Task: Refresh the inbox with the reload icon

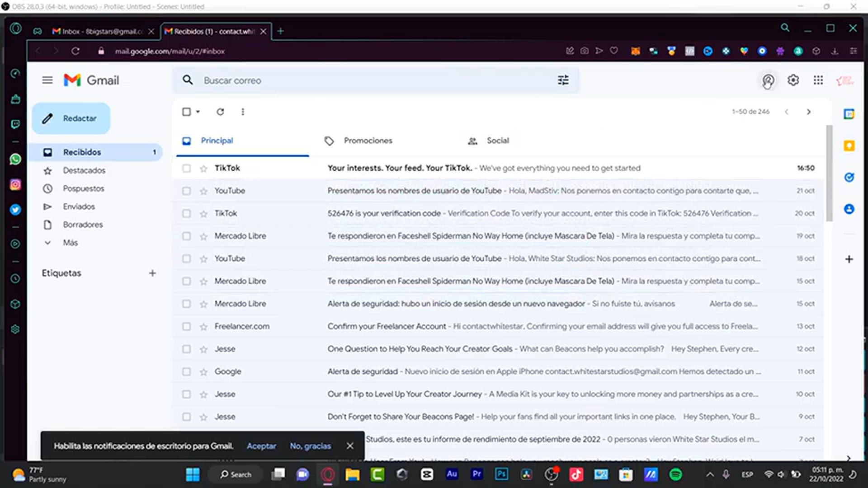Action: pos(220,112)
